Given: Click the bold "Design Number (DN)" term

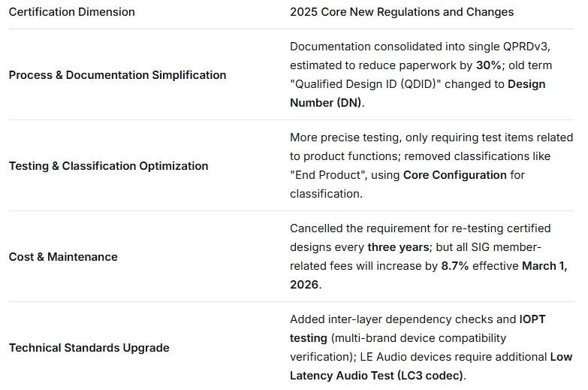Looking at the screenshot, I should pos(526,84).
